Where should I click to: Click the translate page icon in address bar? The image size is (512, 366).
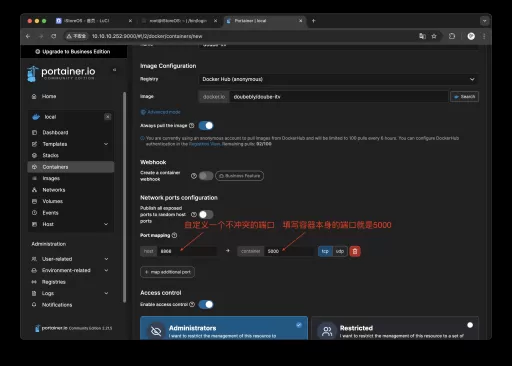[x=422, y=36]
